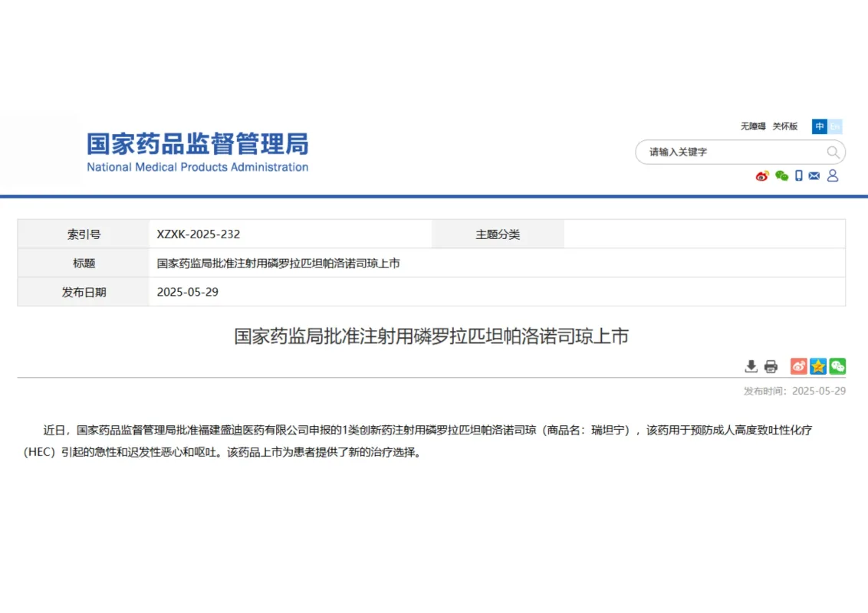The image size is (868, 613).
Task: Click the magnifier search icon
Action: click(x=833, y=152)
